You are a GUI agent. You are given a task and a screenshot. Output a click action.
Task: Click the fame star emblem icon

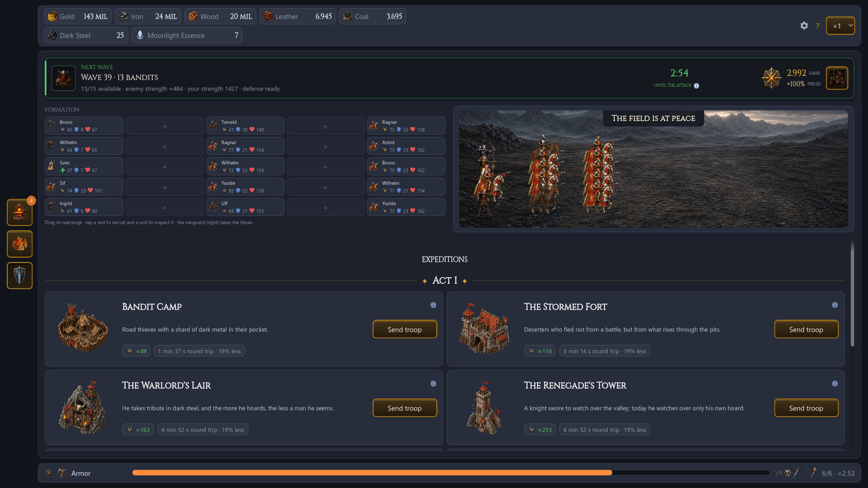coord(771,78)
